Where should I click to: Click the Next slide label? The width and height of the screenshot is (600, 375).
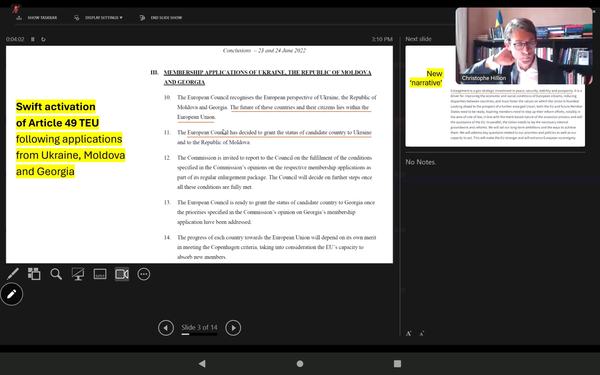pyautogui.click(x=418, y=39)
